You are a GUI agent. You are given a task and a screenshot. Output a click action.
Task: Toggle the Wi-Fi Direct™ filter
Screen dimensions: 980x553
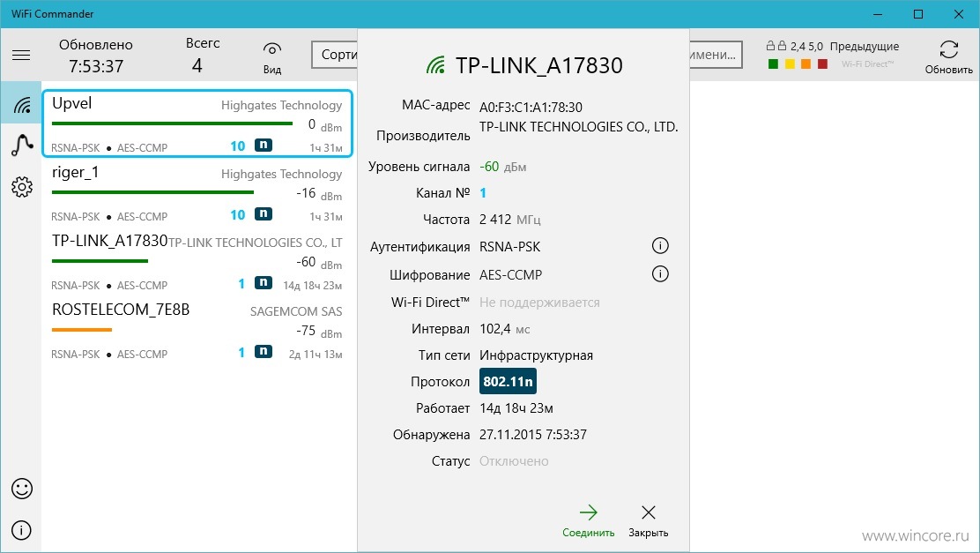coord(867,64)
